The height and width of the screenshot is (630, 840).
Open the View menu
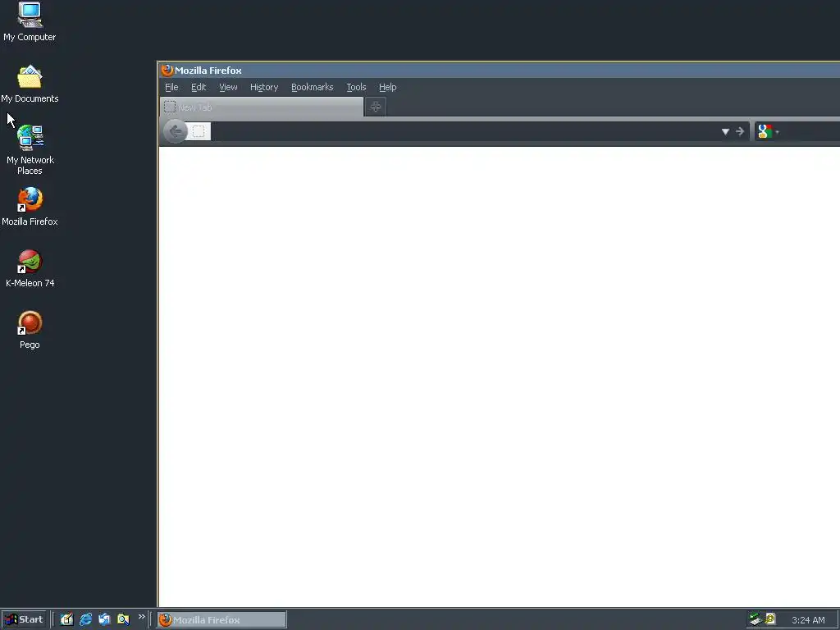pyautogui.click(x=228, y=87)
